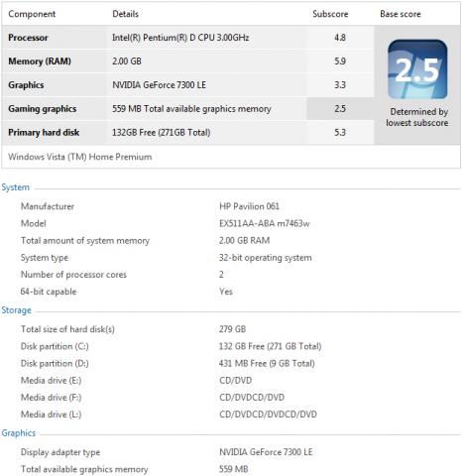The height and width of the screenshot is (476, 463).
Task: Click the lower Graphics section heading
Action: pos(19,433)
